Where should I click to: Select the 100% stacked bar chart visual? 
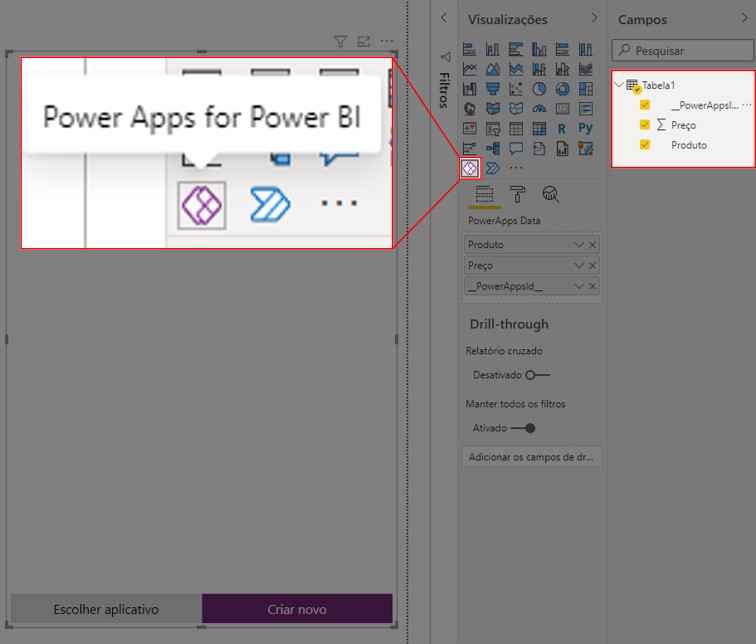[x=562, y=49]
